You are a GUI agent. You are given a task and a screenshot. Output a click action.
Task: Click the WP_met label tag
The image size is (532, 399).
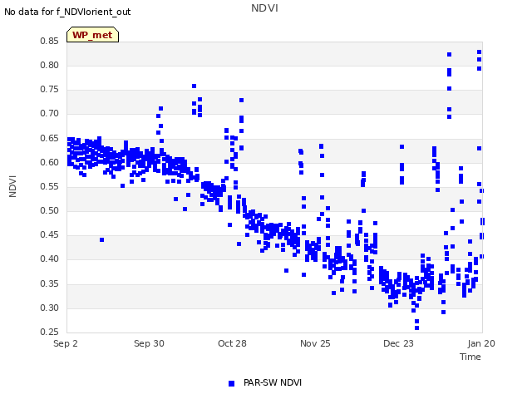click(92, 35)
